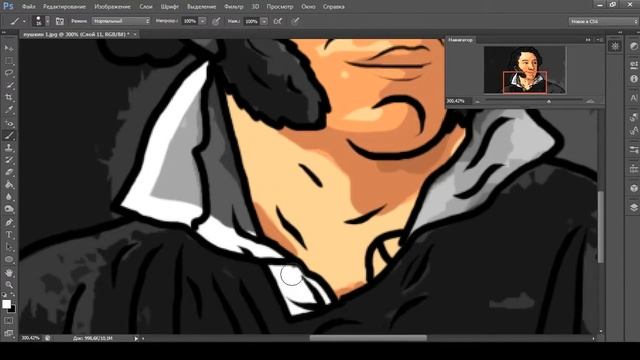Image resolution: width=640 pixels, height=360 pixels.
Task: Select the Lasso tool
Action: 9,73
